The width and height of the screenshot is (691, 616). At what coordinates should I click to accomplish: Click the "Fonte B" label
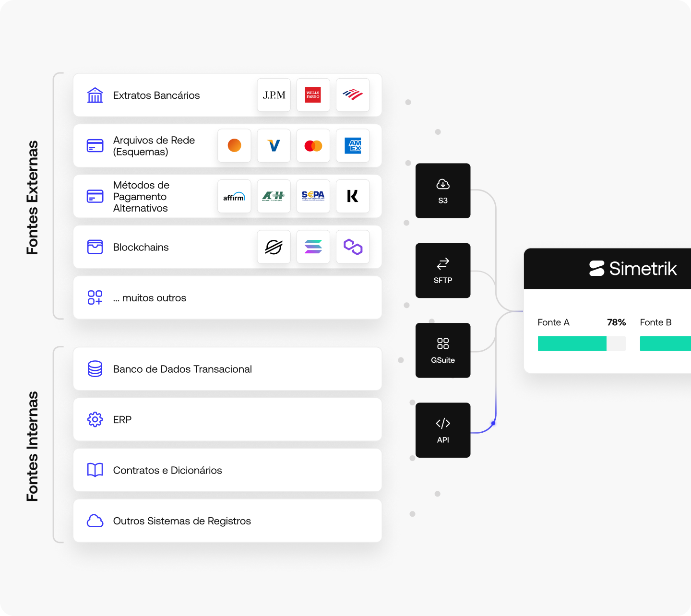[655, 322]
